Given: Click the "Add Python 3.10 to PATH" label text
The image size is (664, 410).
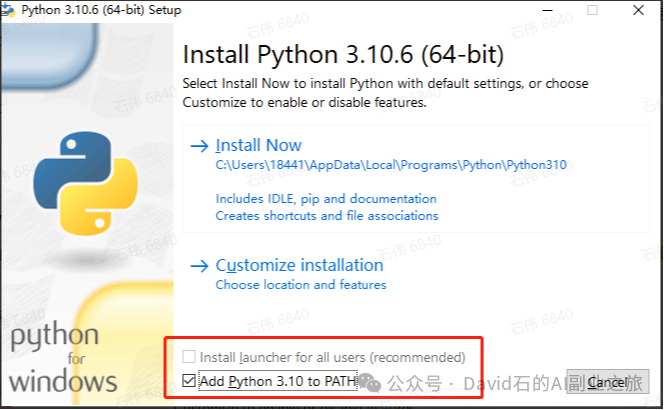Looking at the screenshot, I should click(278, 381).
